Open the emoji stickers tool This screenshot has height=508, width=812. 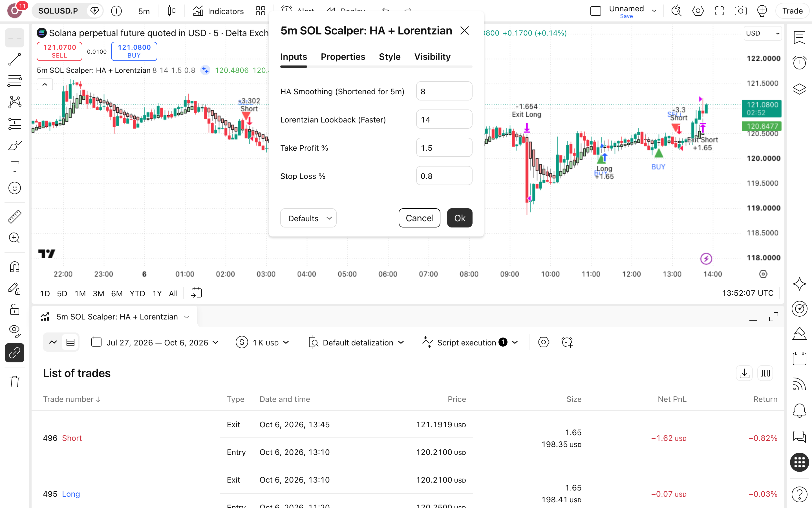click(x=14, y=188)
